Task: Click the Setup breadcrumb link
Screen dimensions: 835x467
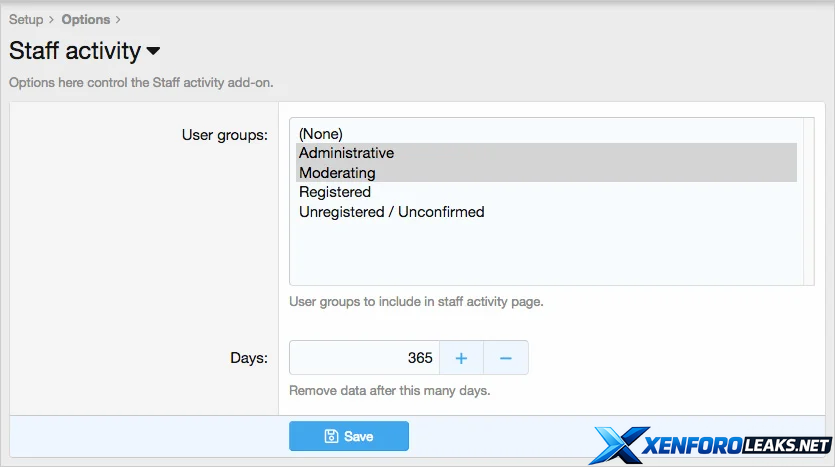Action: point(26,19)
